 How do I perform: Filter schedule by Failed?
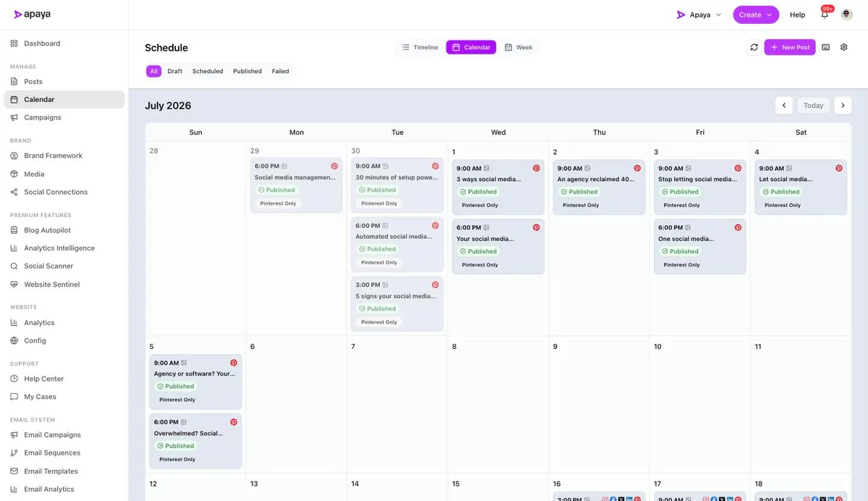tap(281, 71)
